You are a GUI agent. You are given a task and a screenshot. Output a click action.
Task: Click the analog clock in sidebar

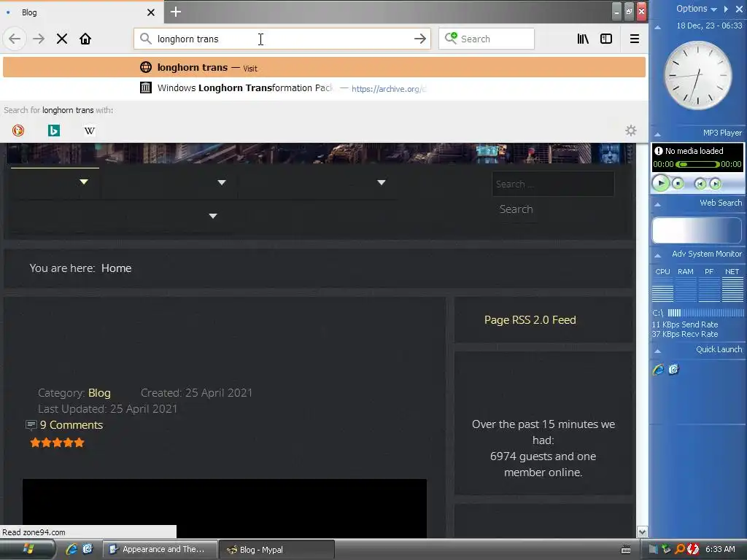click(698, 75)
